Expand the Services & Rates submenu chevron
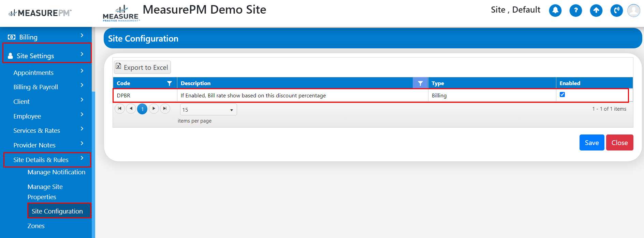644x238 pixels. 82,129
